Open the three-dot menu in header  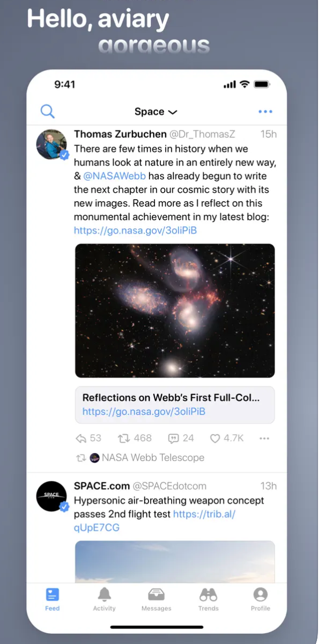[x=265, y=112]
